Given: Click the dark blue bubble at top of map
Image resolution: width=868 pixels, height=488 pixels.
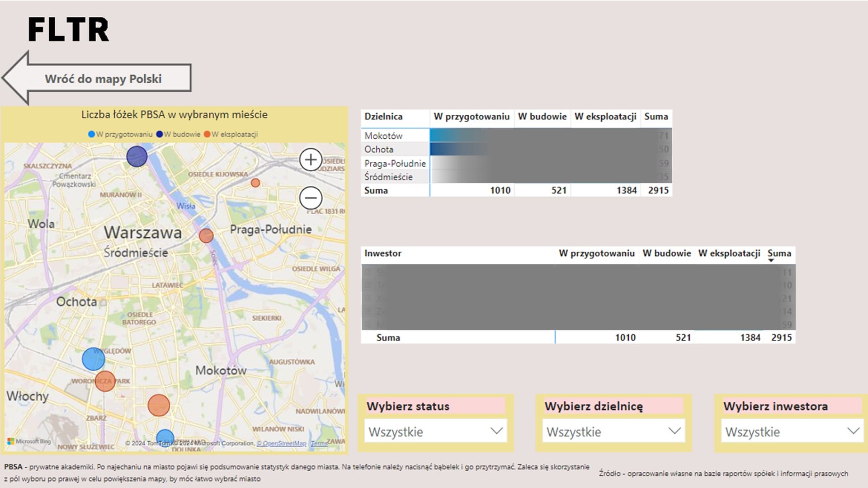Looking at the screenshot, I should coord(137,156).
